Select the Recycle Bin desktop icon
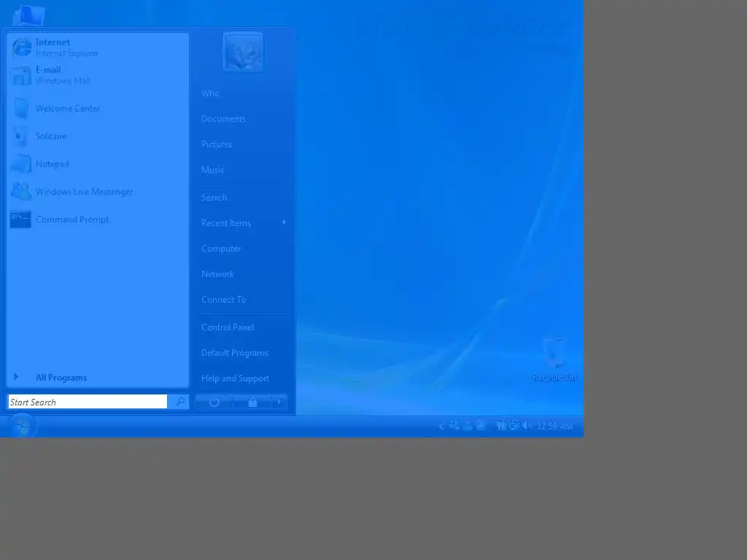Screen dimensions: 747x560 tap(554, 359)
